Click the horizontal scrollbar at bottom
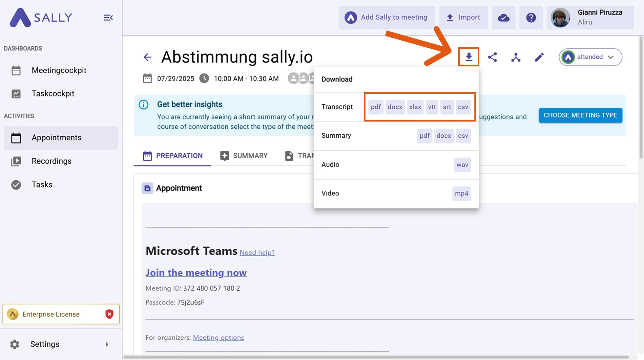The width and height of the screenshot is (644, 360). click(376, 357)
